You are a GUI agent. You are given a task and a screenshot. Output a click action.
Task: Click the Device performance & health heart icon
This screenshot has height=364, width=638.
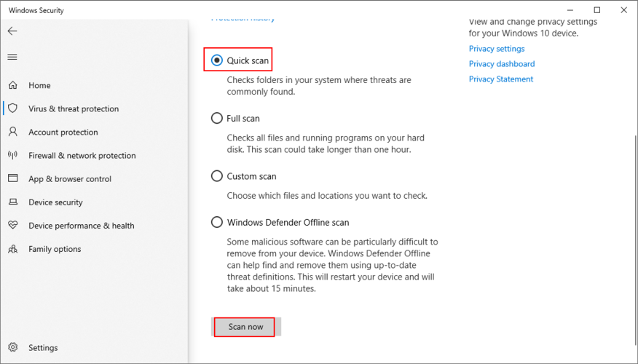tap(13, 226)
